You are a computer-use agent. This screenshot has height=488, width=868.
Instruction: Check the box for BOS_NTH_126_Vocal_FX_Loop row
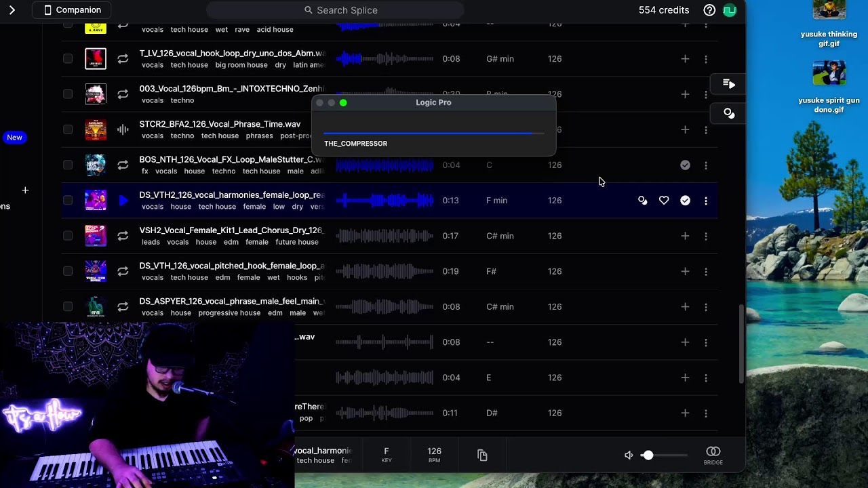click(68, 165)
